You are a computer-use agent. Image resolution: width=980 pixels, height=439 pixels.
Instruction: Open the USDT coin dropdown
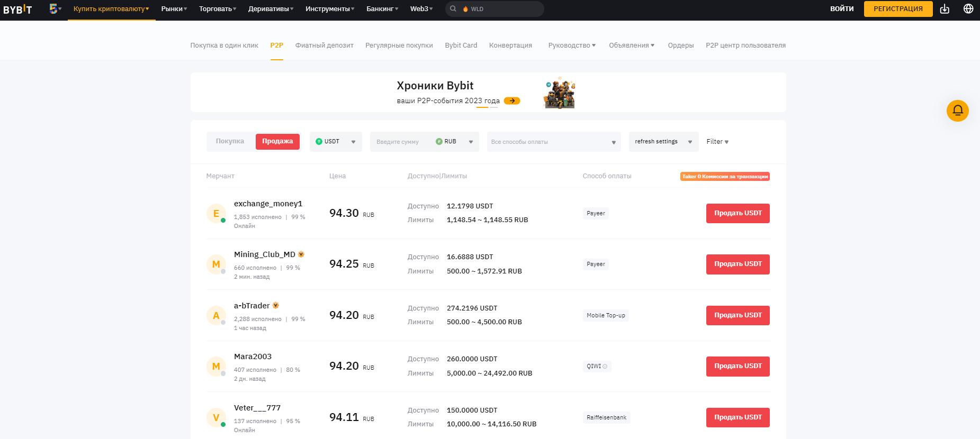[336, 142]
